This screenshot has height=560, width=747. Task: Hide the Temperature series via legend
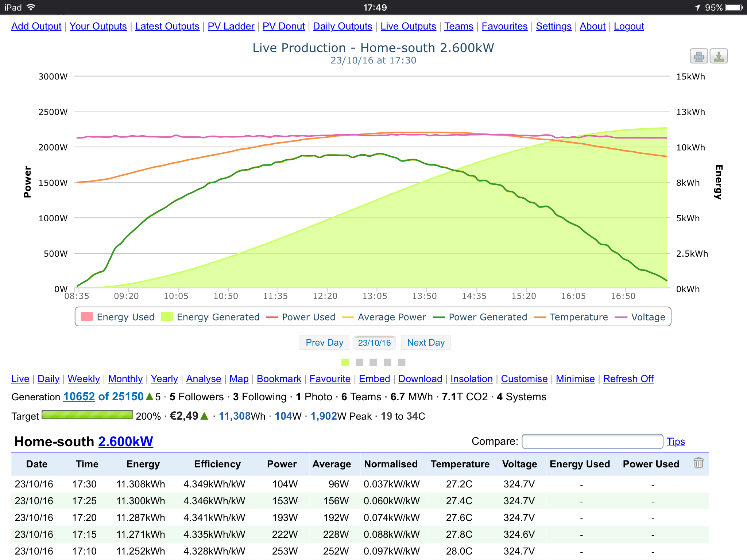point(570,317)
